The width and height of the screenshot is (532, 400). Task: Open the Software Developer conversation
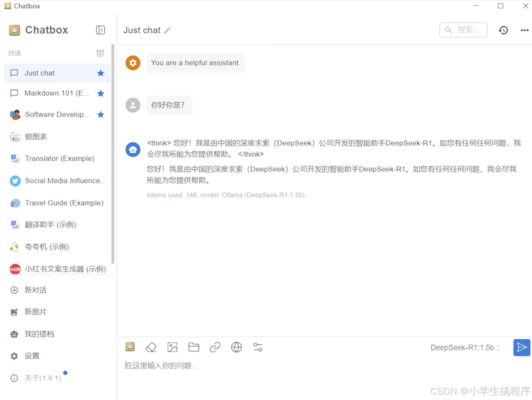(x=57, y=114)
